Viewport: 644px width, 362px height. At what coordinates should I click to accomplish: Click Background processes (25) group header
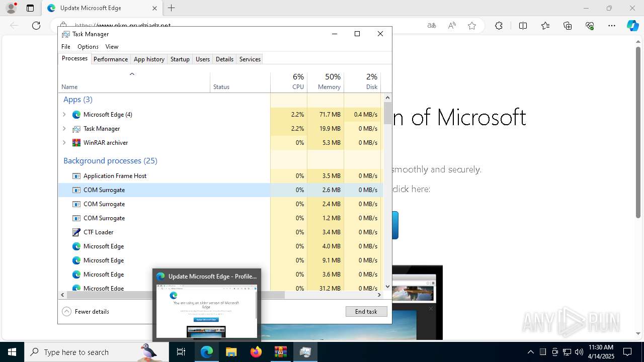(x=110, y=161)
